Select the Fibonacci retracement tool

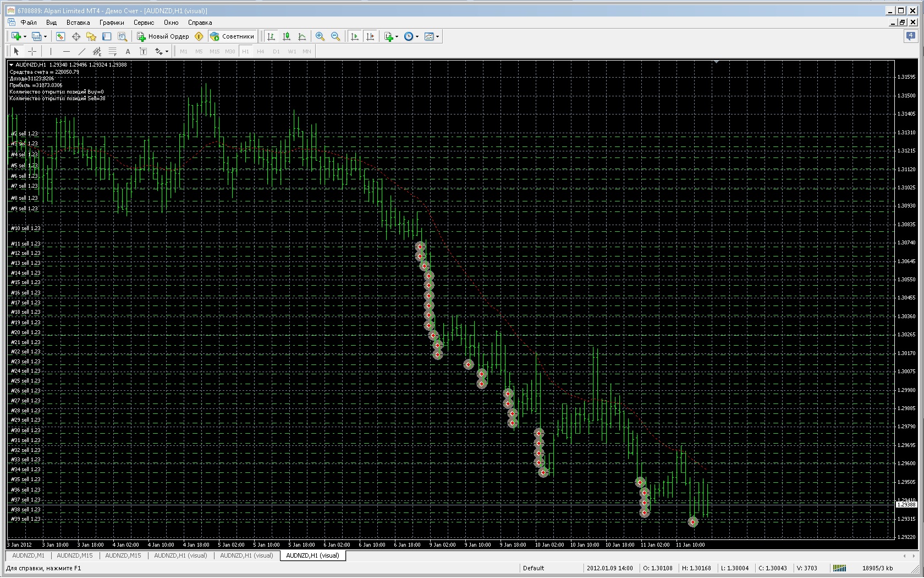click(112, 51)
